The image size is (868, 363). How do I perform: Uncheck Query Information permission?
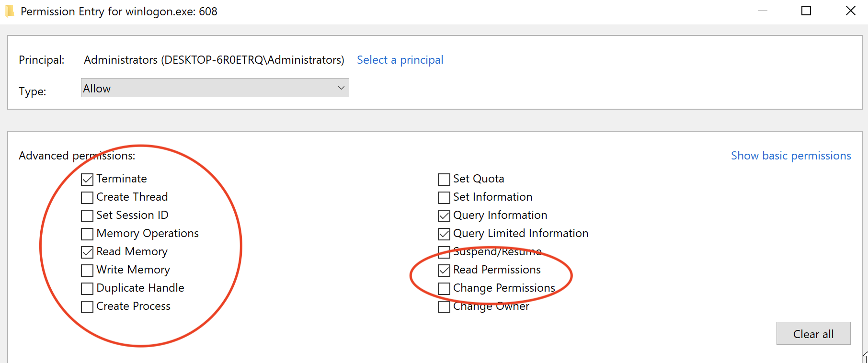point(444,216)
